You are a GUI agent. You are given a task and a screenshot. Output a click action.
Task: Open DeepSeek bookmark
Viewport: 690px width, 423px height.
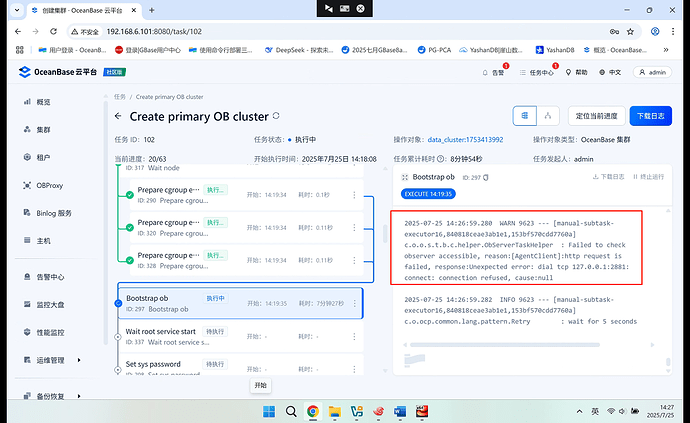click(299, 50)
